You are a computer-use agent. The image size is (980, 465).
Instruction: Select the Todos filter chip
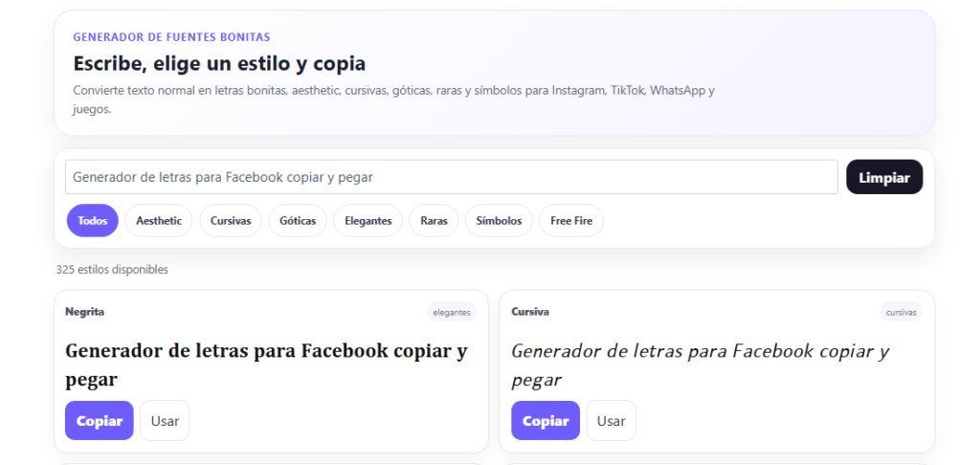click(x=93, y=221)
